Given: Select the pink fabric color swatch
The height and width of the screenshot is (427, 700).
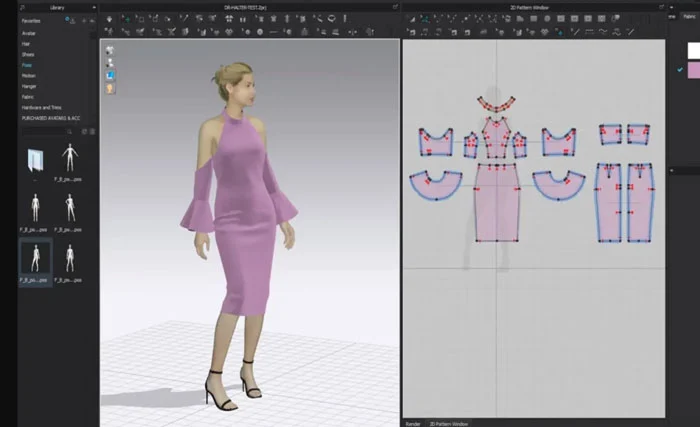Looking at the screenshot, I should (694, 70).
